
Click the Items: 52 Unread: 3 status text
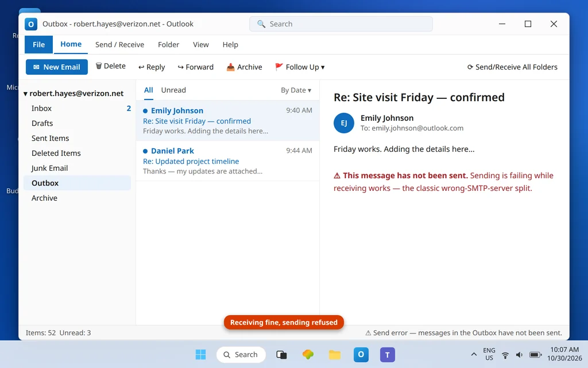pos(58,333)
